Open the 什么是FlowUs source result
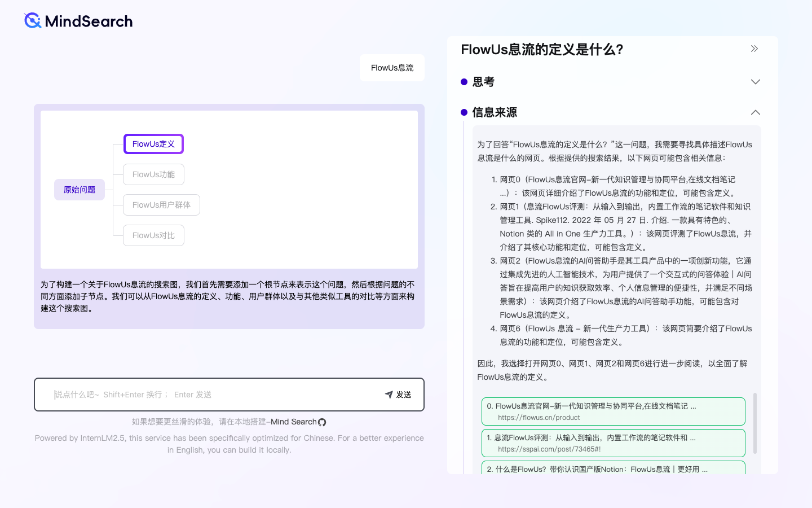 [613, 468]
